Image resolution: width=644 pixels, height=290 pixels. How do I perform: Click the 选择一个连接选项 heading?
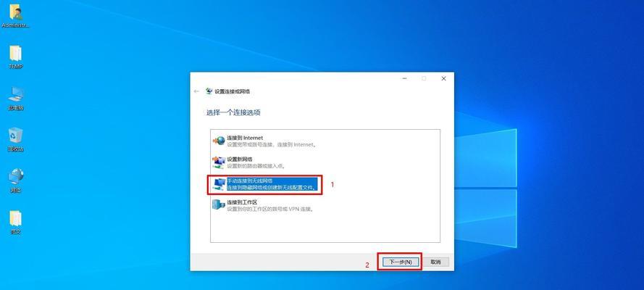coord(233,112)
